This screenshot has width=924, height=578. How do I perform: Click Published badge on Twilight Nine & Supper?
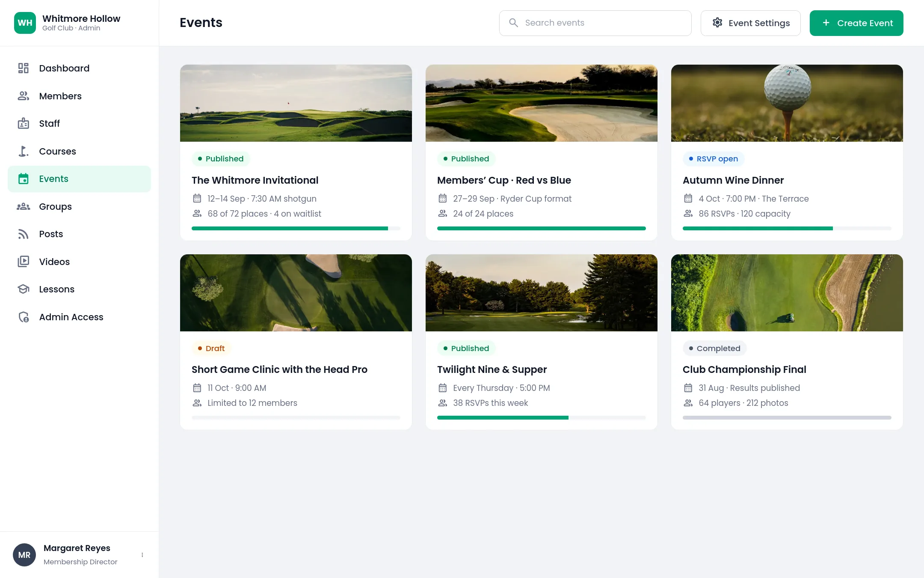click(466, 349)
